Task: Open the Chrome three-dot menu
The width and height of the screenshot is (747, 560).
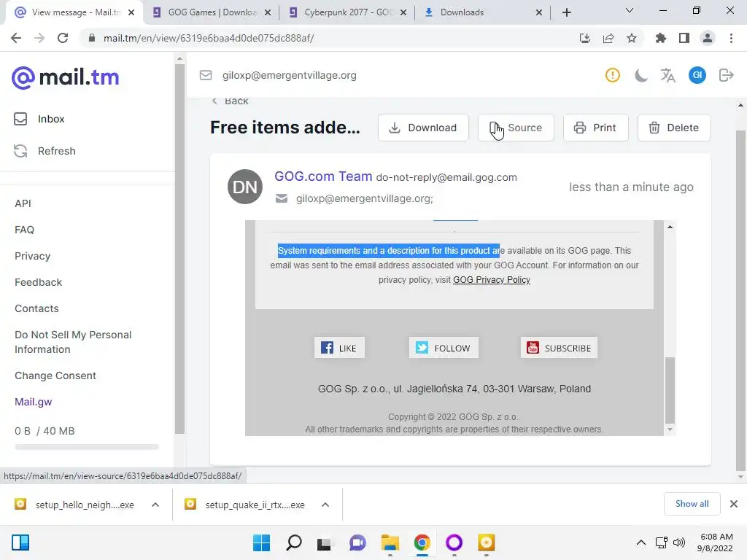Action: pos(731,38)
